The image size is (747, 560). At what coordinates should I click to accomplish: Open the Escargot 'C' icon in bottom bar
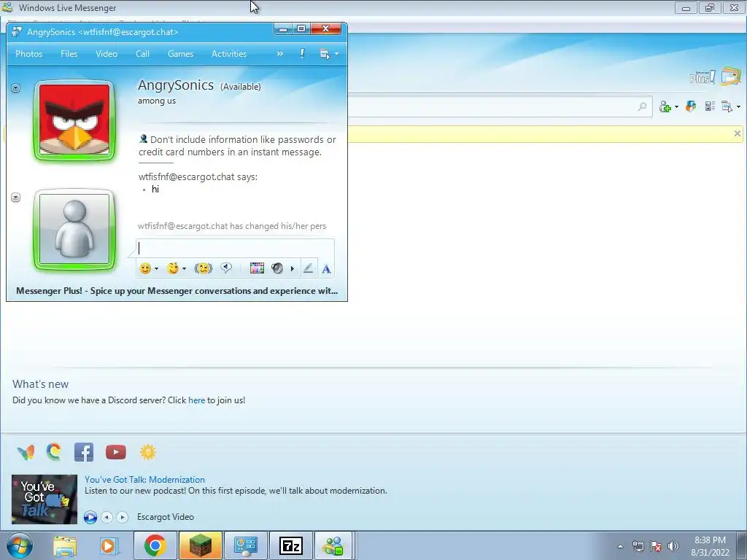point(54,452)
